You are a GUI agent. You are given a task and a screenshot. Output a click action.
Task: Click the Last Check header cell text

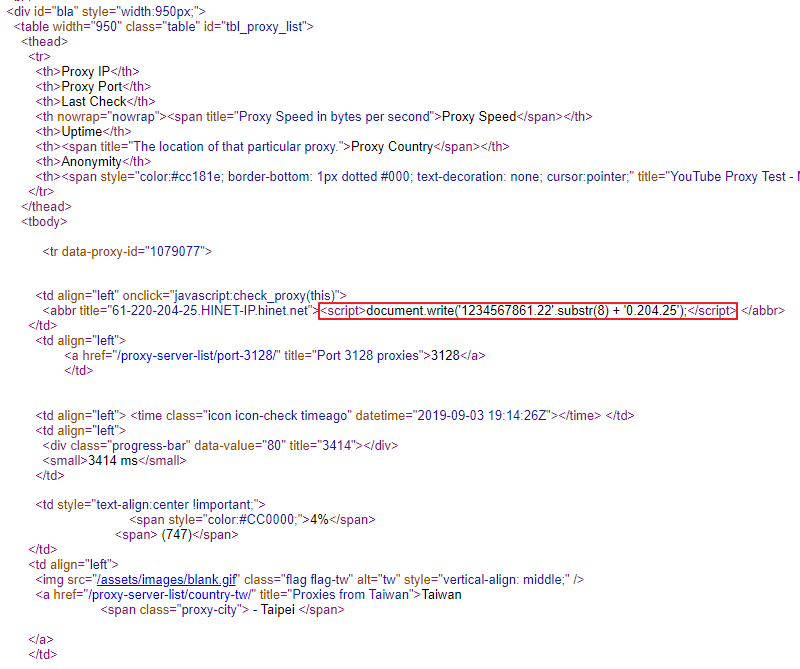tap(94, 102)
